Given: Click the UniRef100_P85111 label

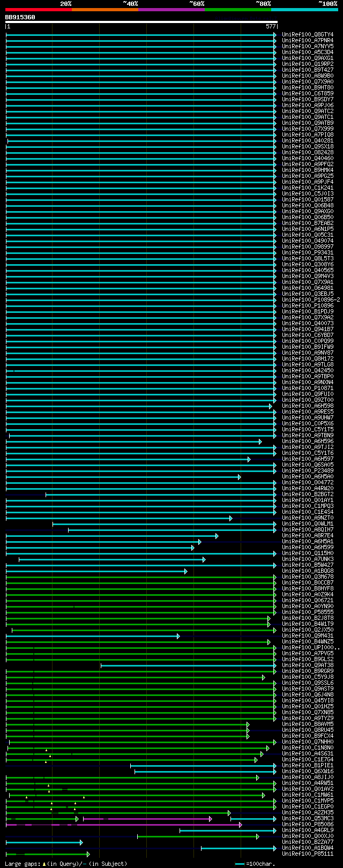Looking at the screenshot, I should (x=308, y=854).
